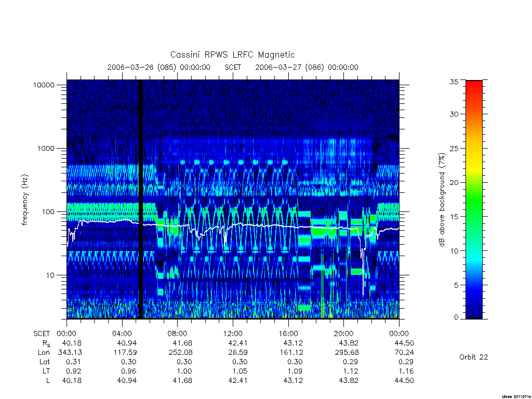
Task: Click the LT value 1.09
Action: point(295,371)
